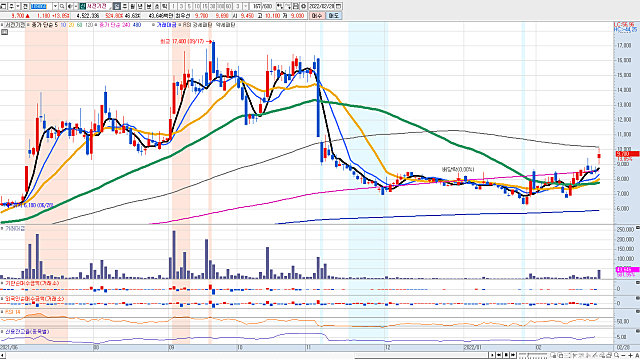This screenshot has width=640, height=360.
Task: Click the red current price tag on axis
Action: click(x=627, y=154)
